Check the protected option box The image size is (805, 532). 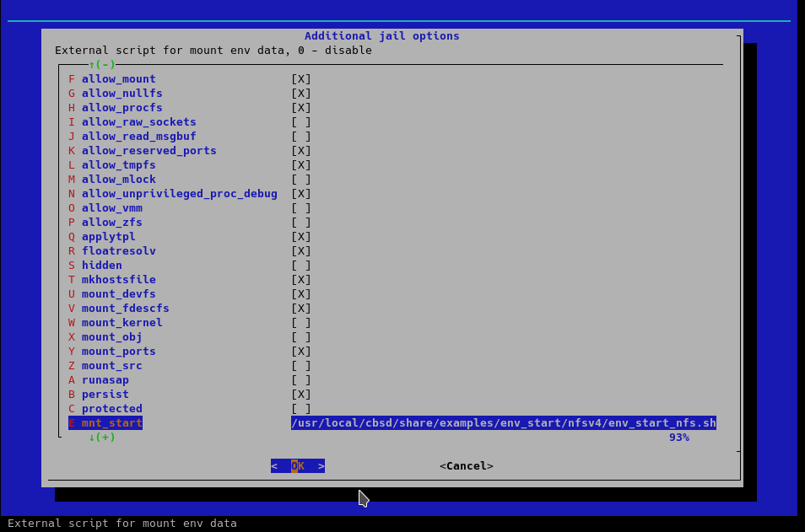coord(301,410)
